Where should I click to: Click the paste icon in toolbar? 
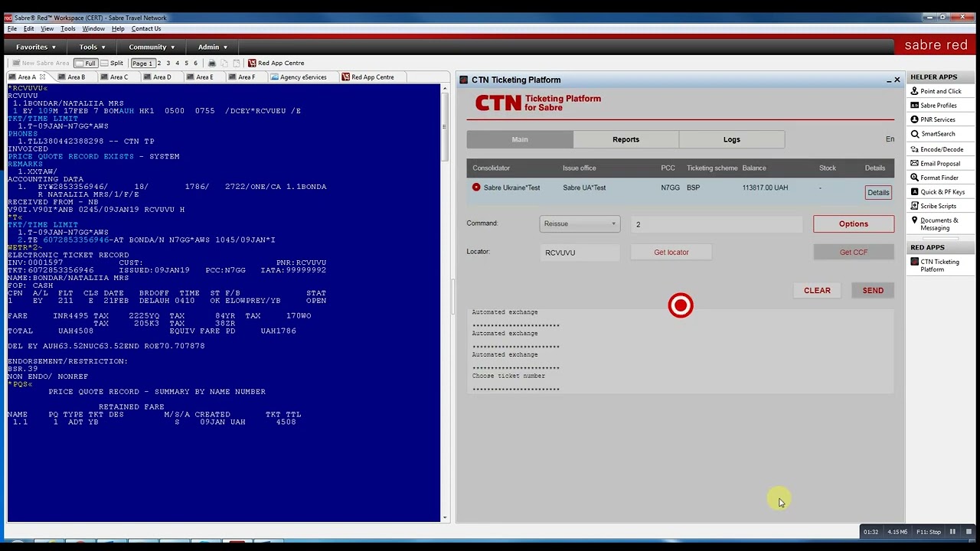pyautogui.click(x=237, y=63)
